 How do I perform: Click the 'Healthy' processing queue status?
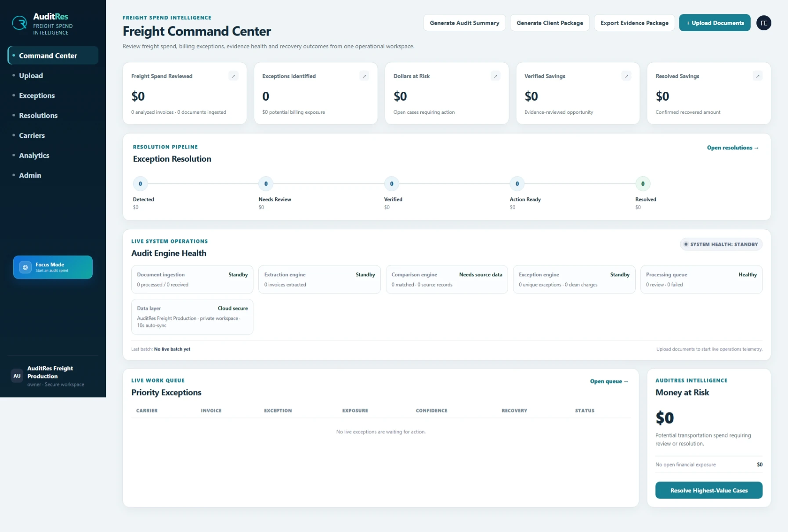(747, 275)
